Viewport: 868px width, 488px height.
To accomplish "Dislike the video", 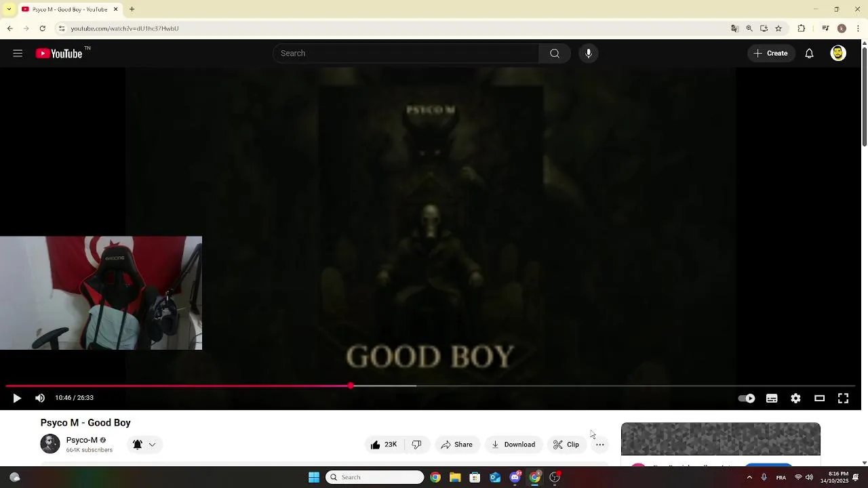I will pyautogui.click(x=416, y=445).
